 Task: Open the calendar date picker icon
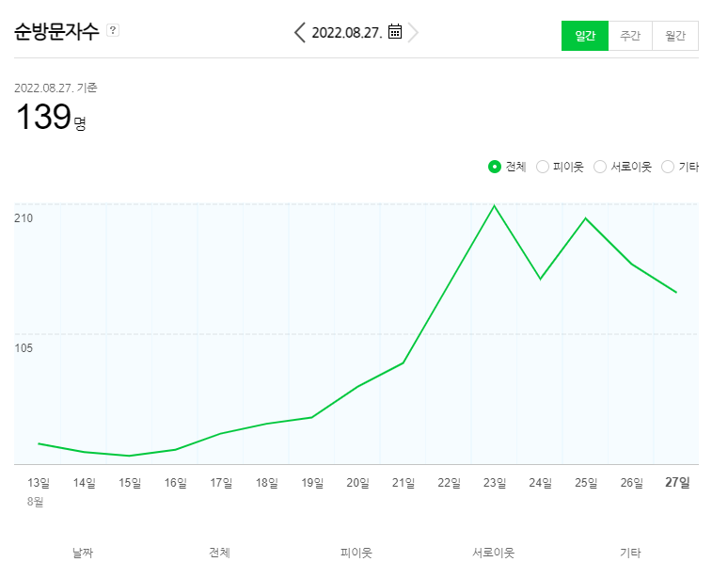pos(395,32)
